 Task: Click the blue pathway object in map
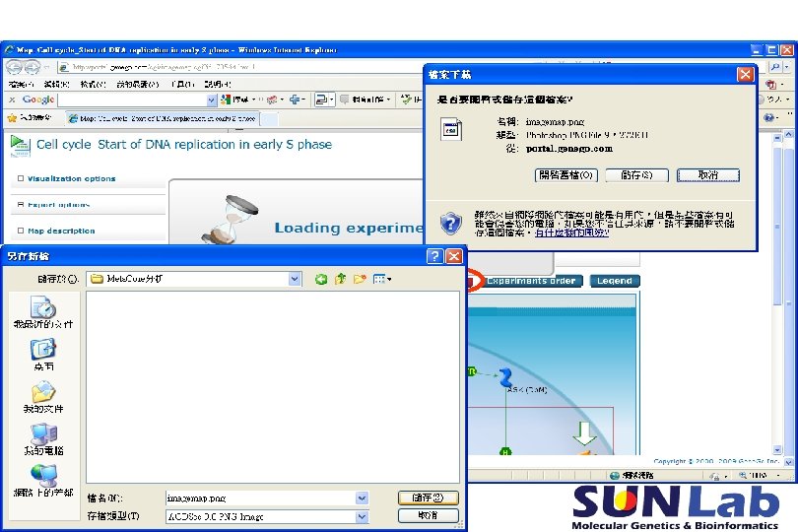[x=505, y=377]
